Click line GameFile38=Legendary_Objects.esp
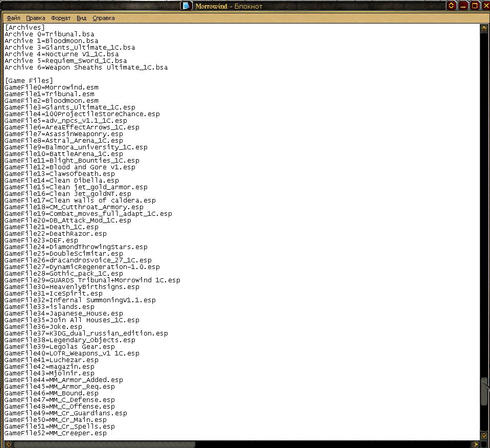Screen dimensions: 490x448 click(x=69, y=340)
